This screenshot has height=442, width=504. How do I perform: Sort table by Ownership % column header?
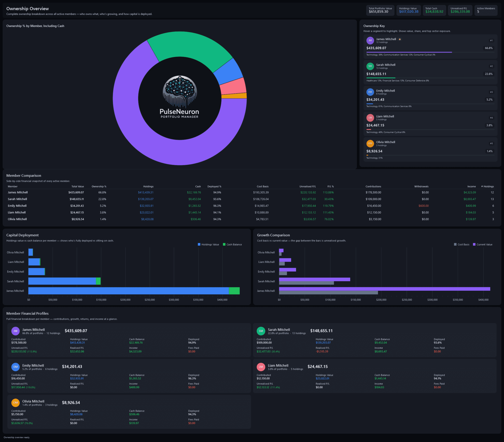pyautogui.click(x=99, y=186)
